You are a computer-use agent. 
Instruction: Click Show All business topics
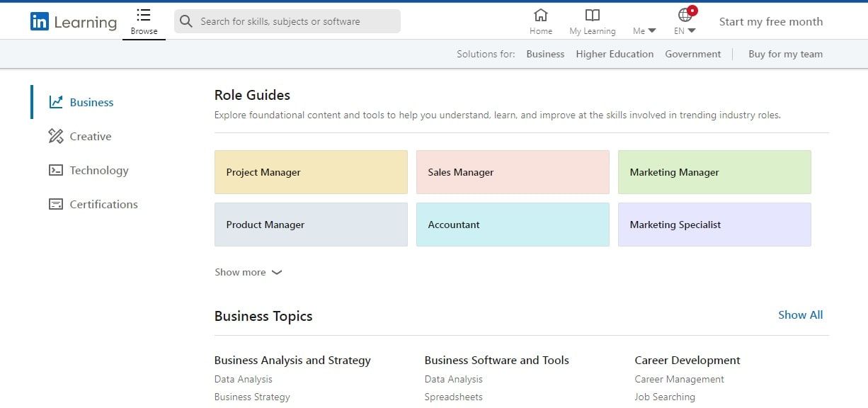(801, 314)
